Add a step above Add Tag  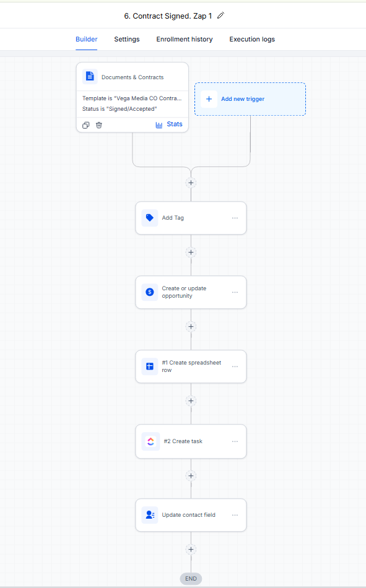pyautogui.click(x=191, y=183)
